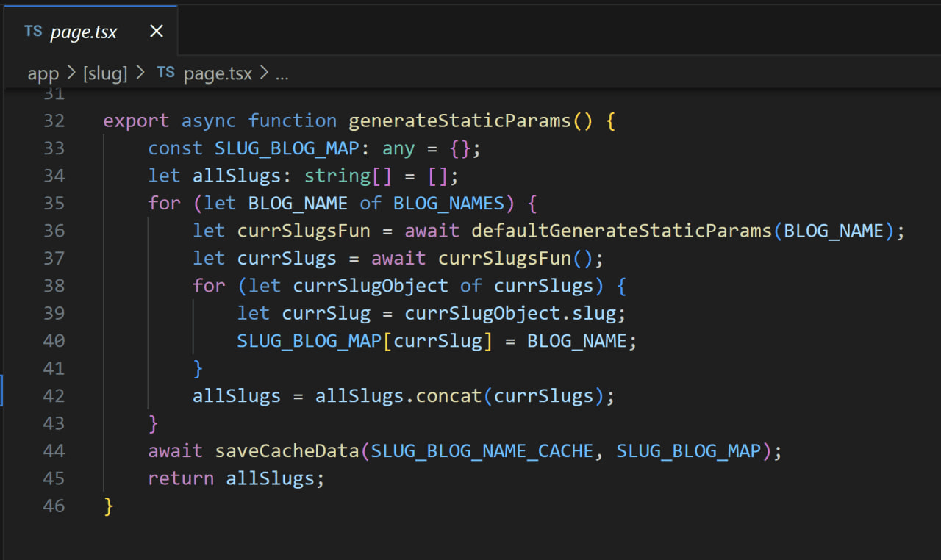This screenshot has width=941, height=560.
Task: Click return keyword on line 45
Action: [x=181, y=479]
